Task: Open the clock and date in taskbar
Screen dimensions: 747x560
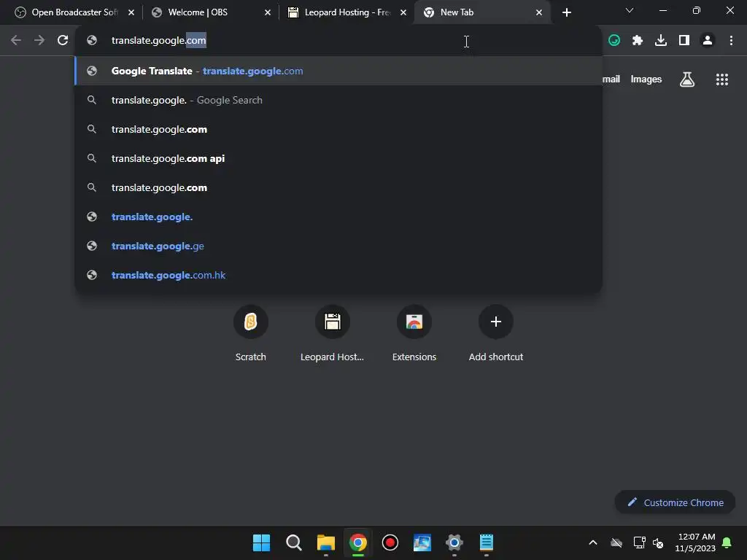Action: (x=695, y=542)
